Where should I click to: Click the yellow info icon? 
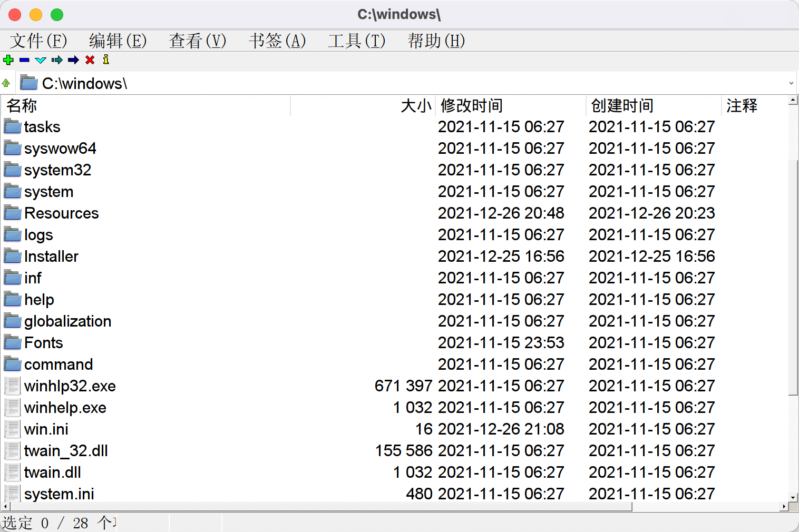[x=105, y=60]
